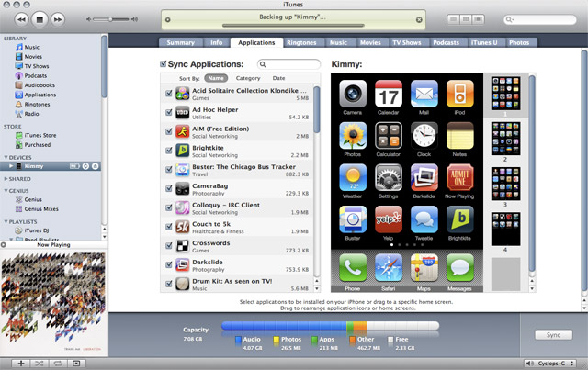Select the yellow Notes app icon
Viewport: 588px width, 370px height.
pos(459,136)
